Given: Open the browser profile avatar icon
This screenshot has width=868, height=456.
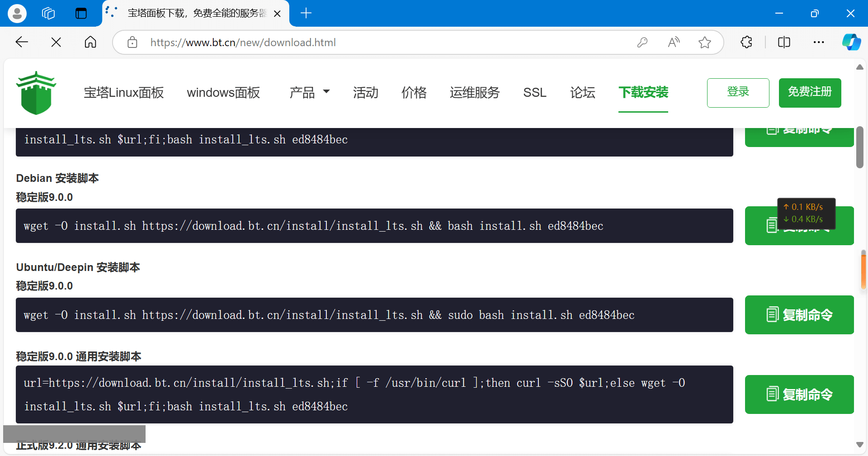Looking at the screenshot, I should click(x=17, y=13).
